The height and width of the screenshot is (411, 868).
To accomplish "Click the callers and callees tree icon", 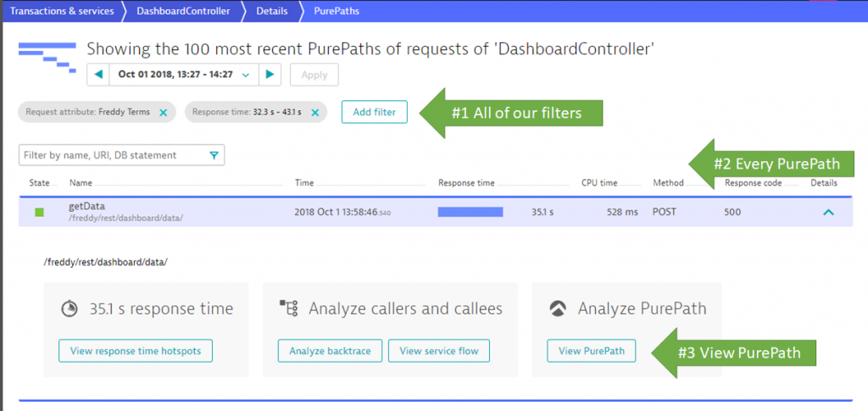I will point(288,308).
